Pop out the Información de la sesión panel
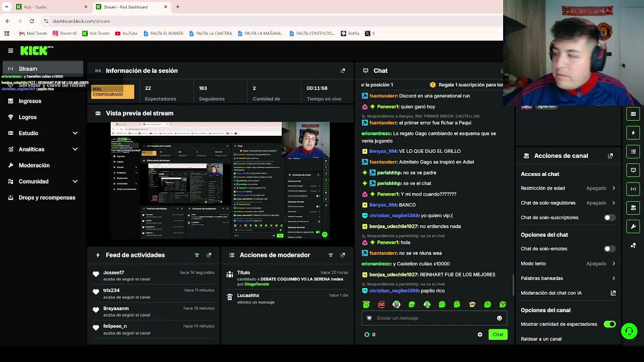 point(343,71)
